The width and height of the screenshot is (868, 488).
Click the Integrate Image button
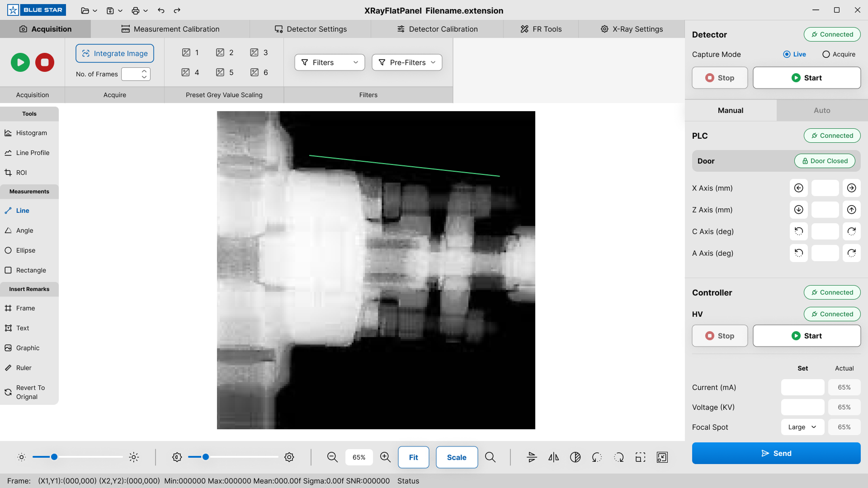(x=115, y=53)
